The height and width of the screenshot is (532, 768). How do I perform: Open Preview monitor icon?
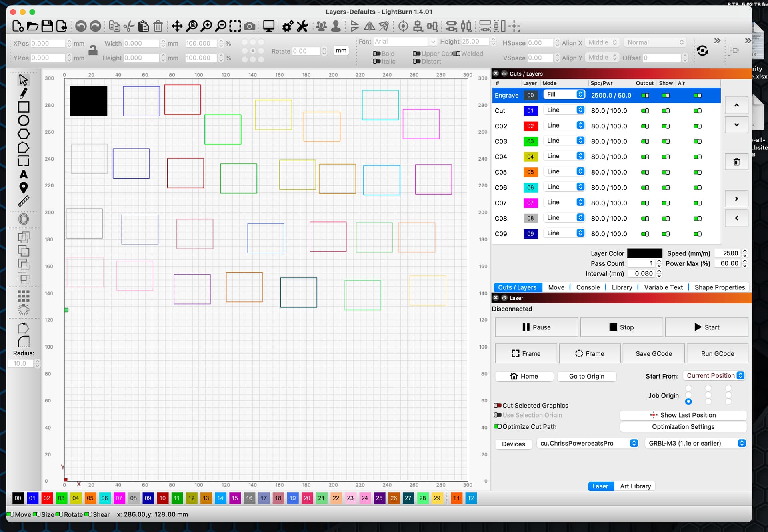(268, 26)
